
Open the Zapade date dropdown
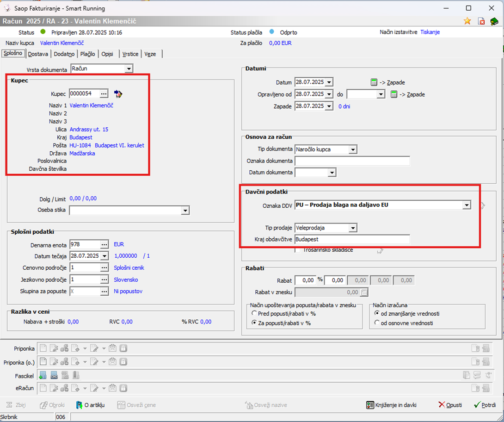click(x=329, y=106)
